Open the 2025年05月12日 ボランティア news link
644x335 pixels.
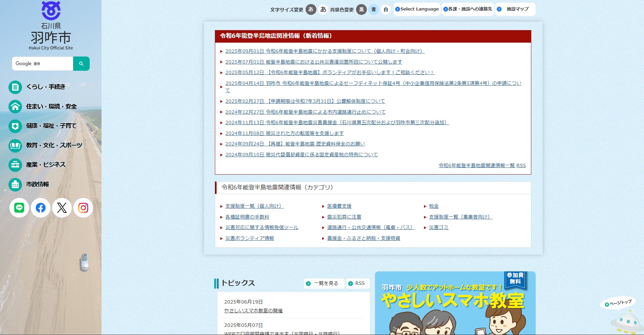pos(330,72)
